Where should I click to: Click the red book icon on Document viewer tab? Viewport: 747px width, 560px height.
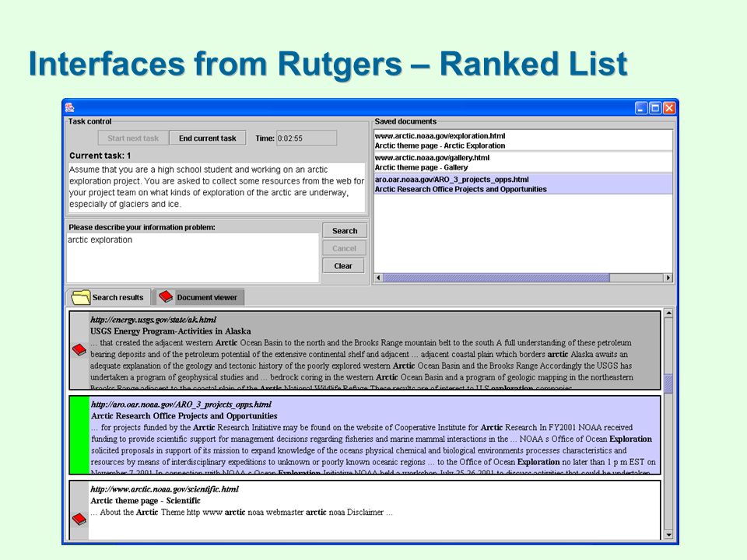tap(166, 296)
